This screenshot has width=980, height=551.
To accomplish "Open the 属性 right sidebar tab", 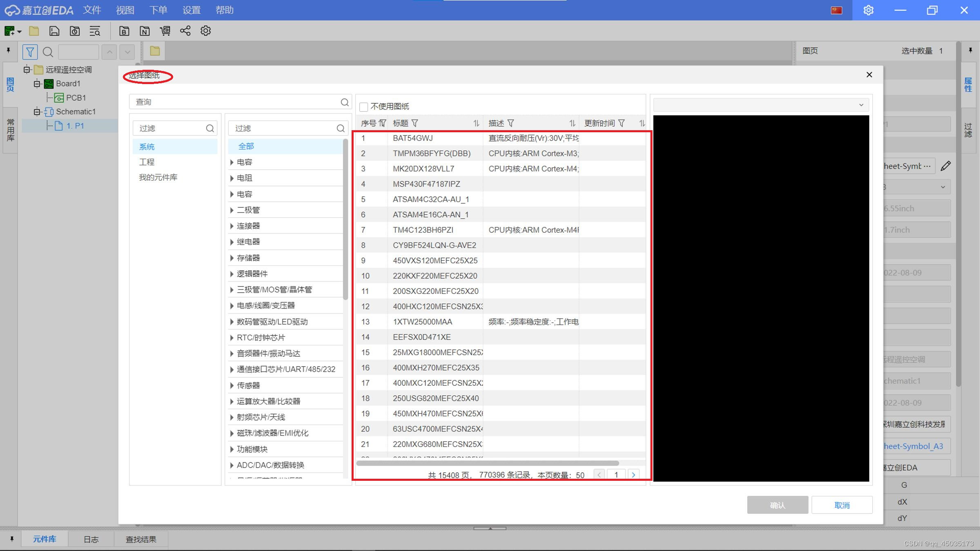I will (969, 84).
